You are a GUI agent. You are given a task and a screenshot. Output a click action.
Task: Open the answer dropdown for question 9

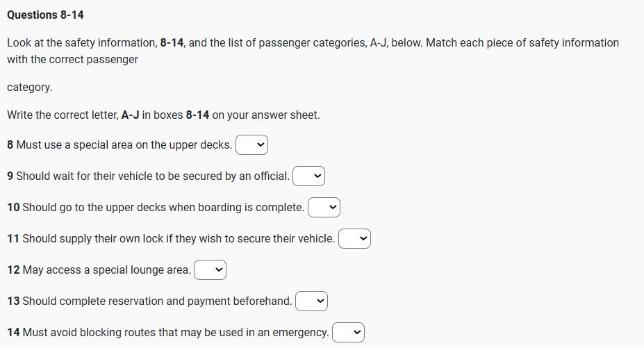309,176
